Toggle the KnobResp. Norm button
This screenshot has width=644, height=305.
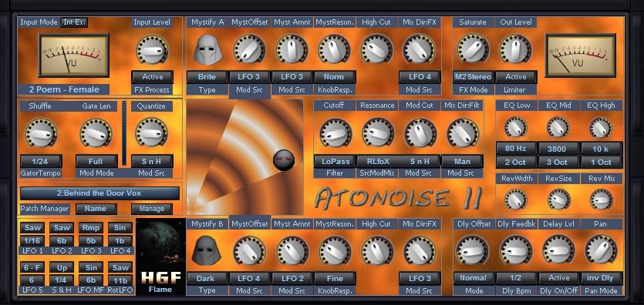tap(335, 77)
